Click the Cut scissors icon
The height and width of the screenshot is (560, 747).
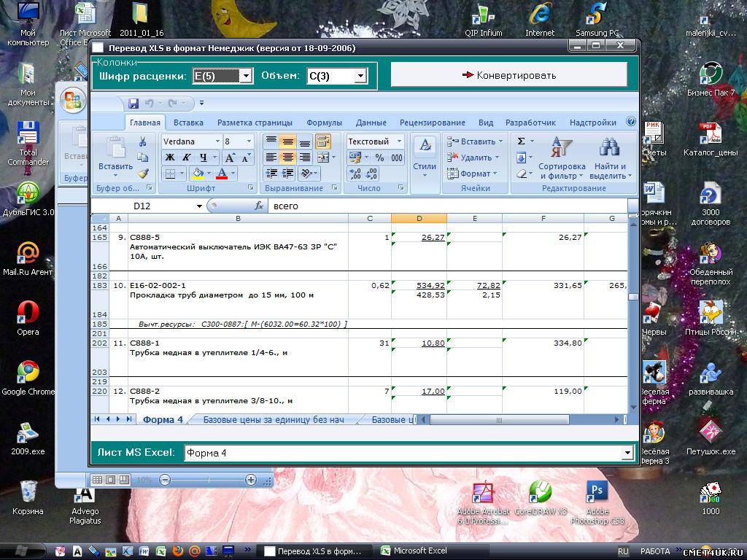pyautogui.click(x=143, y=141)
